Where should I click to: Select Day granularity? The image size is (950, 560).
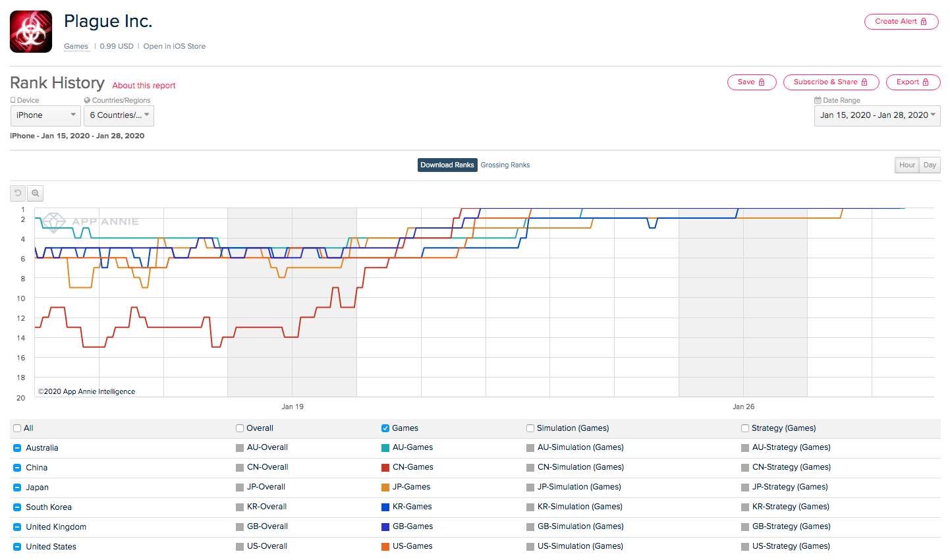930,165
